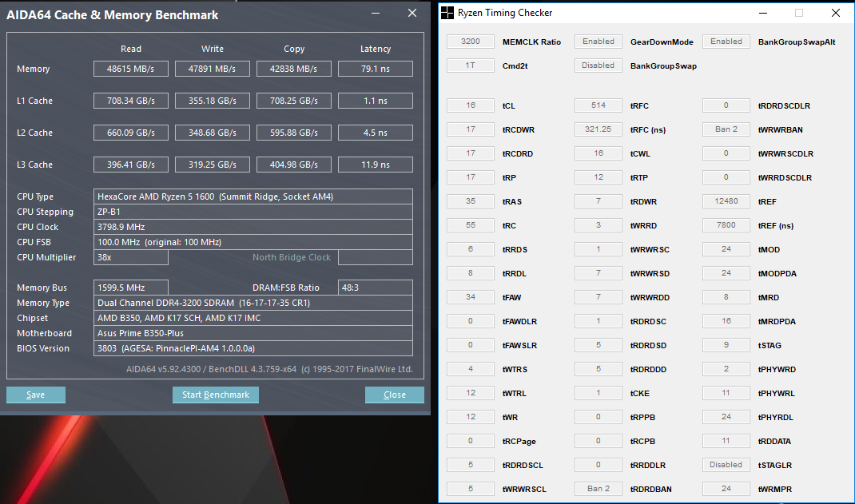
Task: Click the Cmd2t value 1T
Action: (471, 65)
